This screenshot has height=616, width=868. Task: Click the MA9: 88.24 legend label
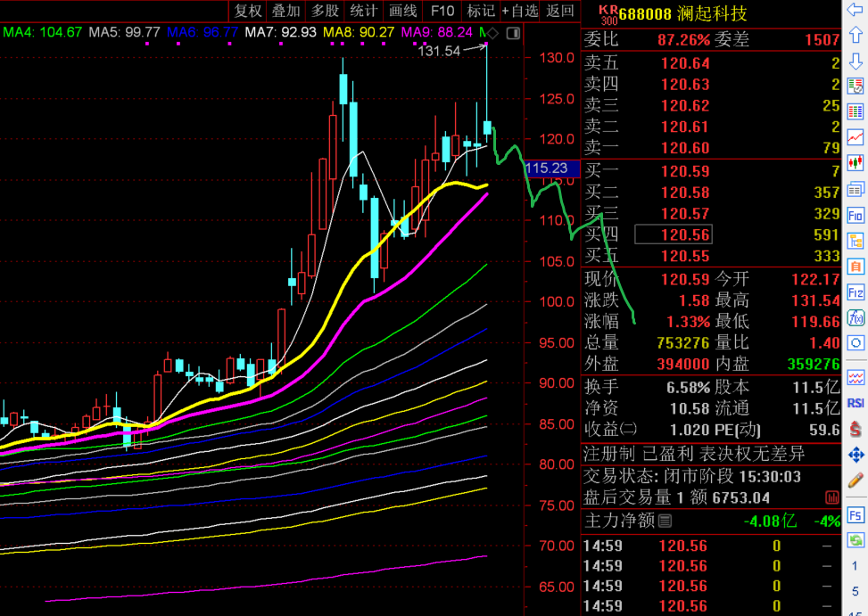point(437,32)
